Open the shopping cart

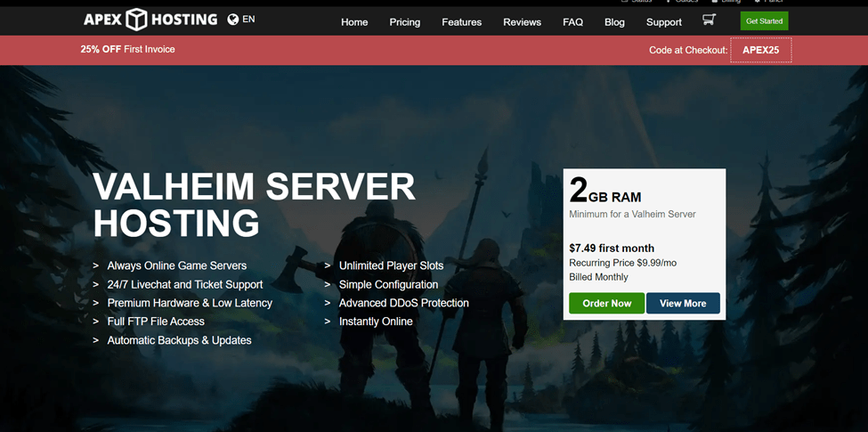click(709, 20)
